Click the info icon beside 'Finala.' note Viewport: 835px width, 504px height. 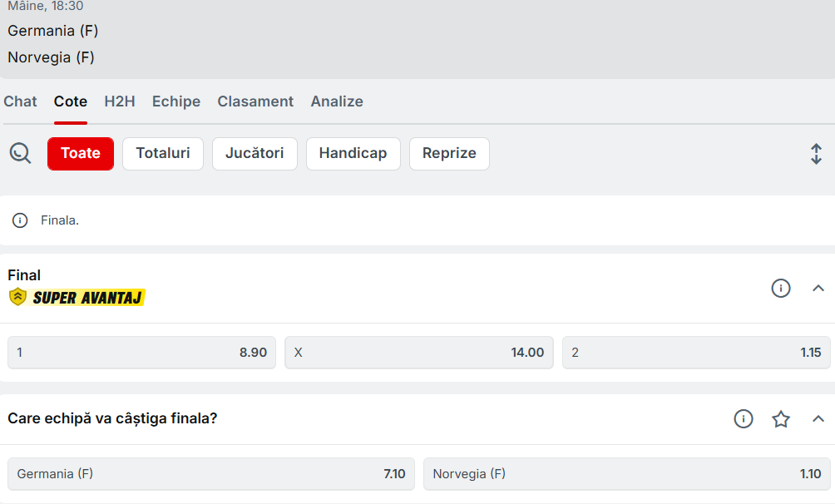pos(20,220)
